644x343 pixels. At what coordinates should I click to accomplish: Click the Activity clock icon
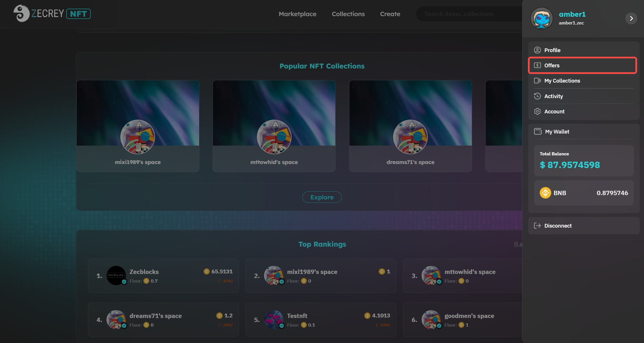point(537,96)
